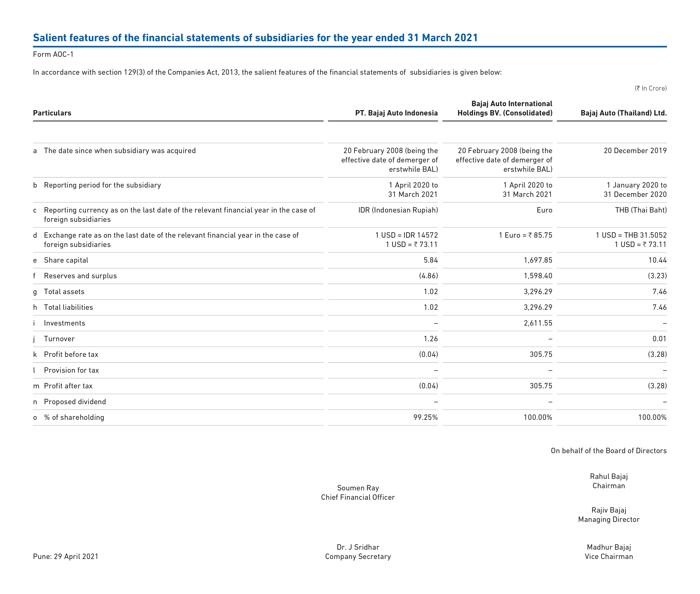Click the name 'Rajiv Bajaj'

609,510
